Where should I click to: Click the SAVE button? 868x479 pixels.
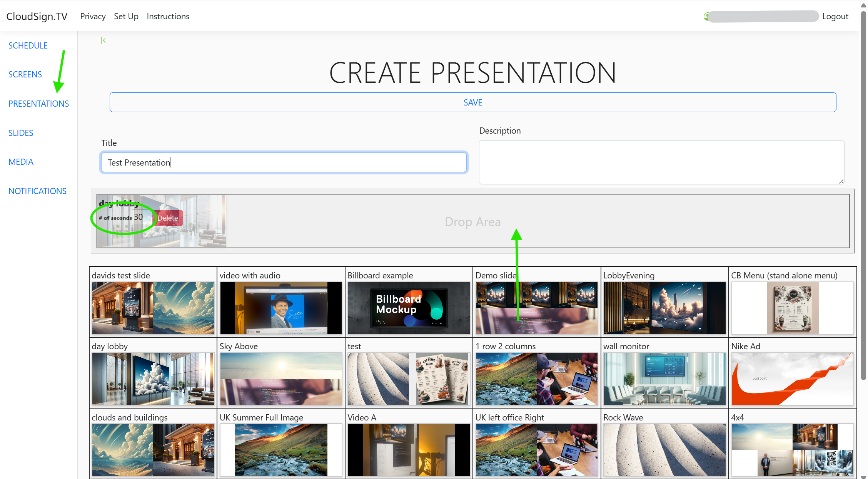[472, 102]
